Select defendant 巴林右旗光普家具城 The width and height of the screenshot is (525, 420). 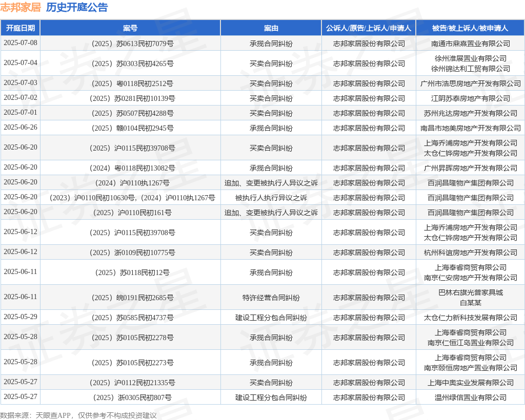pos(471,292)
